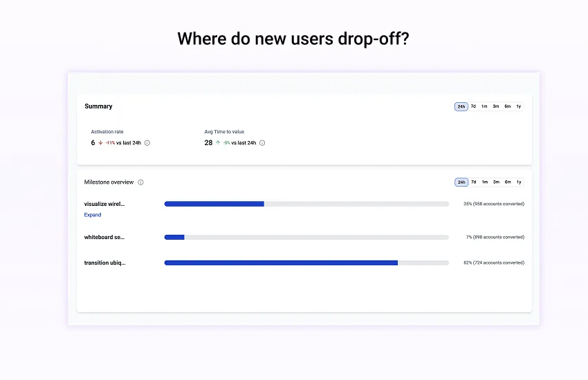Expand the visualize wirel... milestone

coord(93,215)
